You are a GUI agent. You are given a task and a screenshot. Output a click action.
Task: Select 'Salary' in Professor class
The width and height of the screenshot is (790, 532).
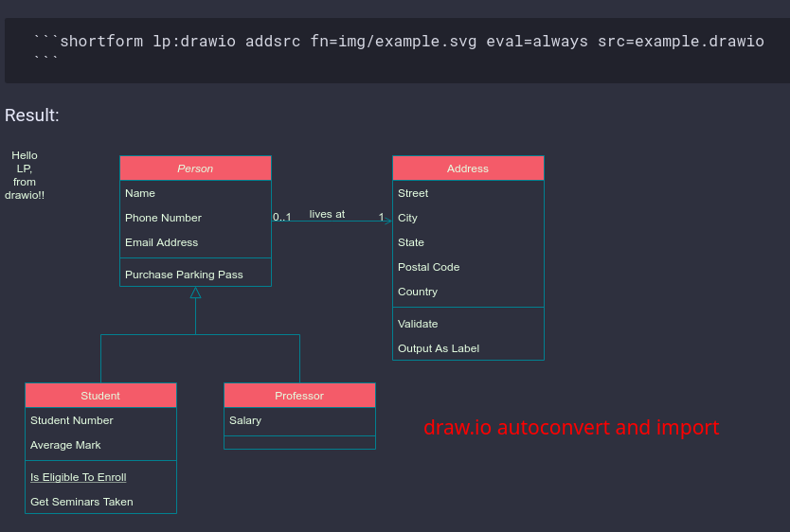(x=245, y=420)
